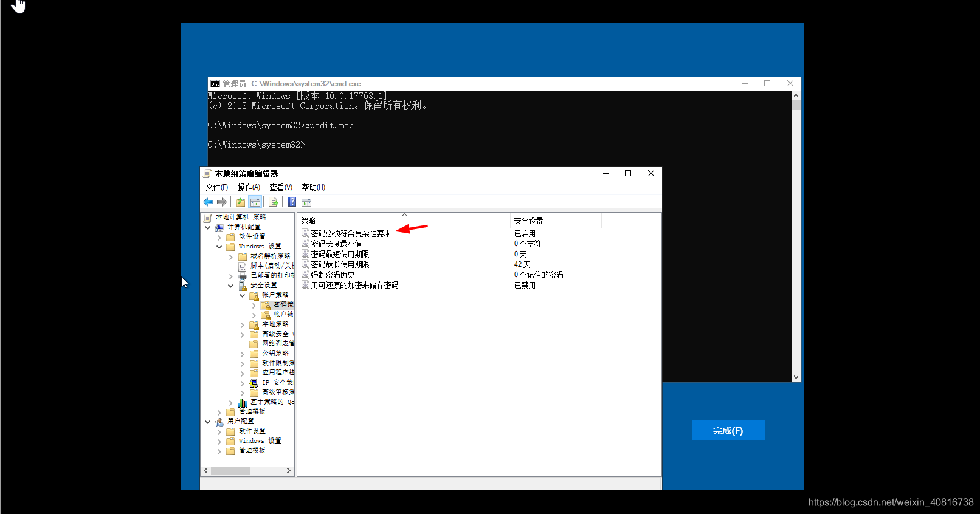This screenshot has height=514, width=980.
Task: Toggle the show/hide action pane toolbar icon
Action: pyautogui.click(x=306, y=202)
